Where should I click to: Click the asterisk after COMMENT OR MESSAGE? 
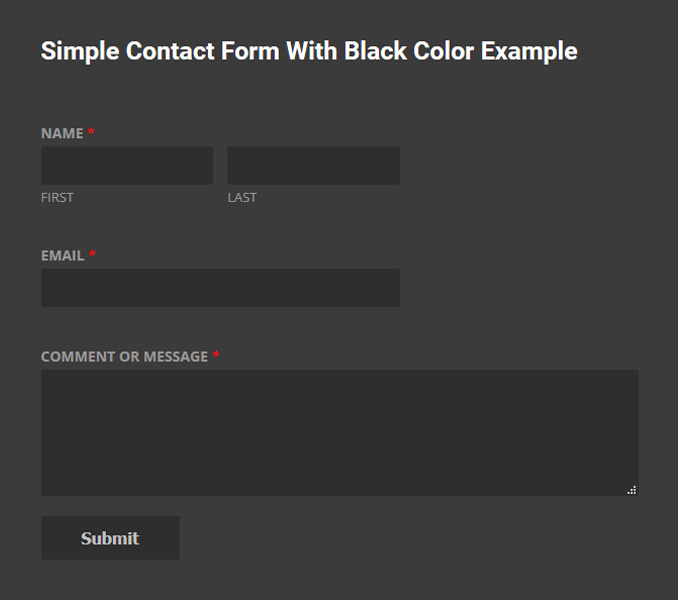(216, 357)
